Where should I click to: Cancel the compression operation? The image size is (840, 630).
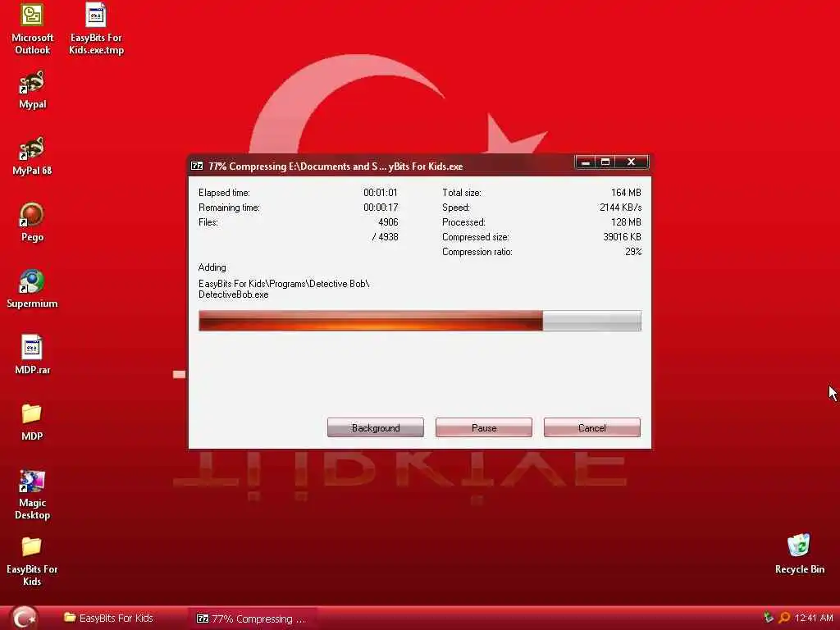point(592,427)
